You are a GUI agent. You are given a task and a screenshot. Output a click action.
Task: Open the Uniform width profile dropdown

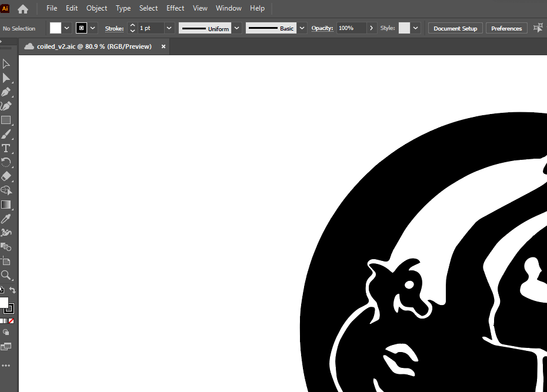click(x=236, y=28)
